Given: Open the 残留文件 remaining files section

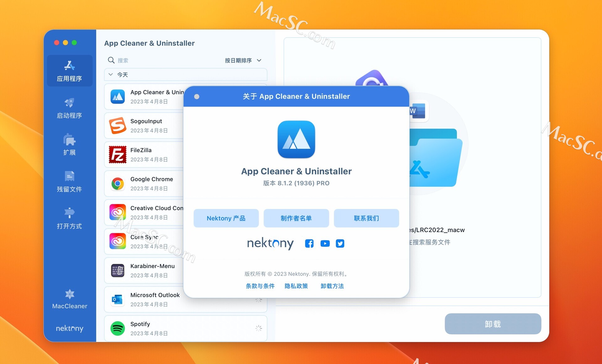Looking at the screenshot, I should coord(69,182).
